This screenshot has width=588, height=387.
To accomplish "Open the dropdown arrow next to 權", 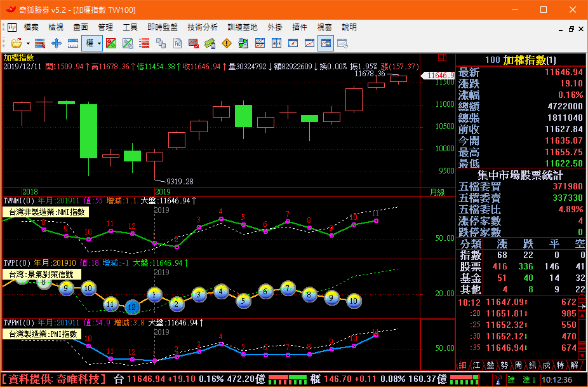I will click(x=99, y=44).
